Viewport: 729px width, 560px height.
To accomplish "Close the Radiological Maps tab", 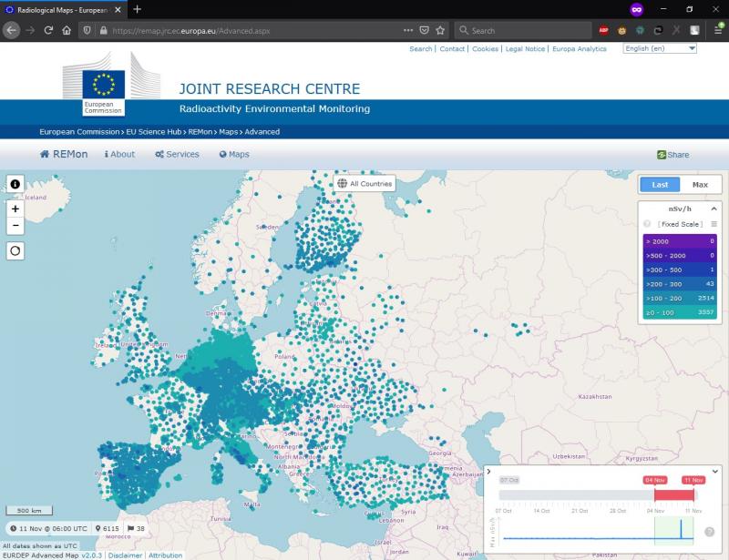I will (x=118, y=10).
